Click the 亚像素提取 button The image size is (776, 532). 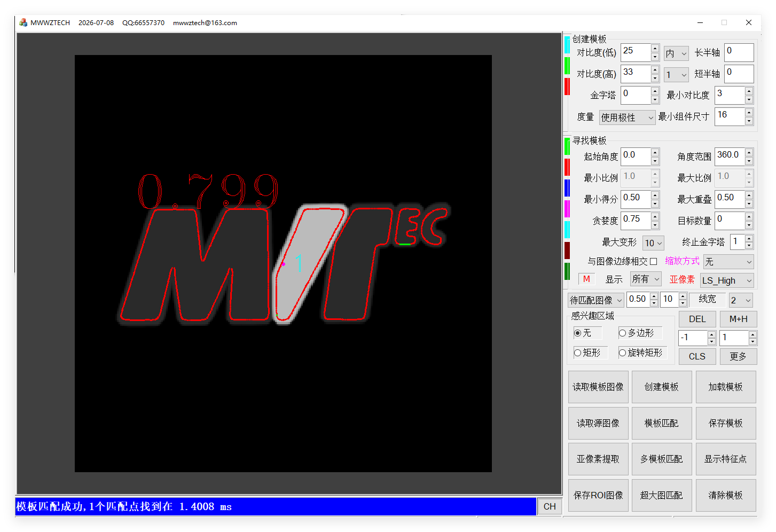click(598, 459)
